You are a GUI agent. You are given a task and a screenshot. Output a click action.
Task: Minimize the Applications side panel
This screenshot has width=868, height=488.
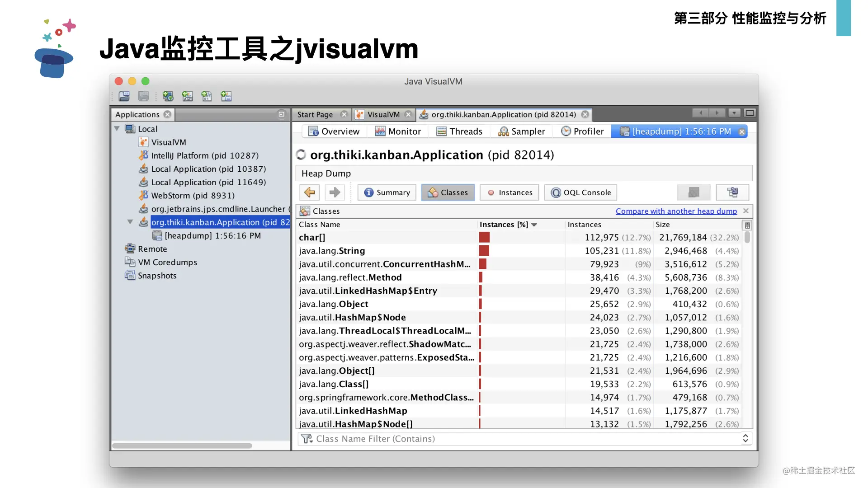[281, 114]
